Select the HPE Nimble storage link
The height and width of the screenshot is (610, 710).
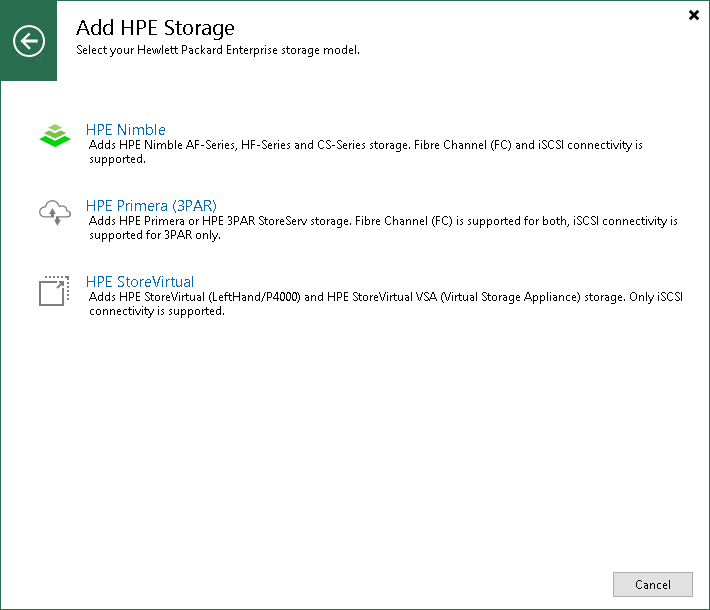[x=126, y=130]
